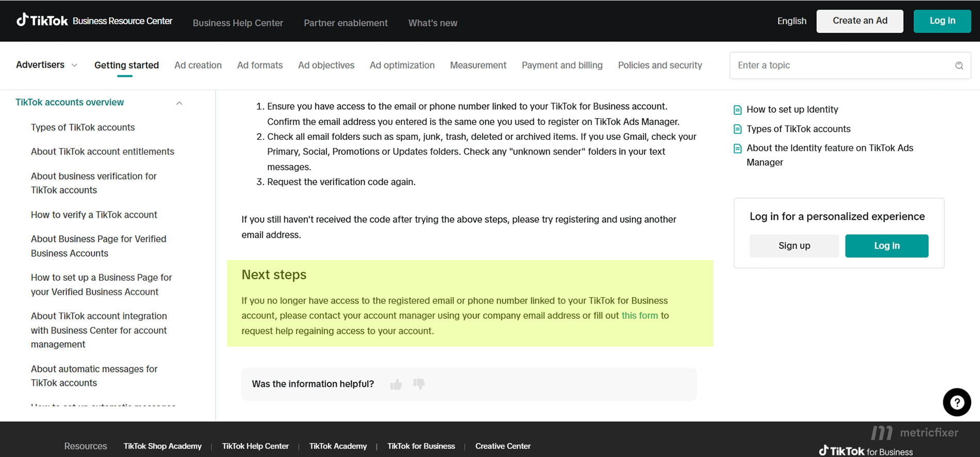Click the thumbs down icon
980x457 pixels.
(419, 384)
